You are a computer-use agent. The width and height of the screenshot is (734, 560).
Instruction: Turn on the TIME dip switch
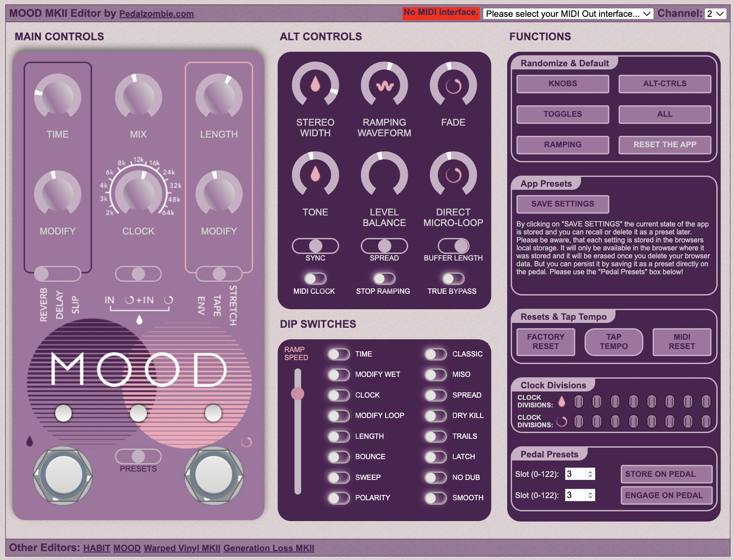pyautogui.click(x=339, y=354)
